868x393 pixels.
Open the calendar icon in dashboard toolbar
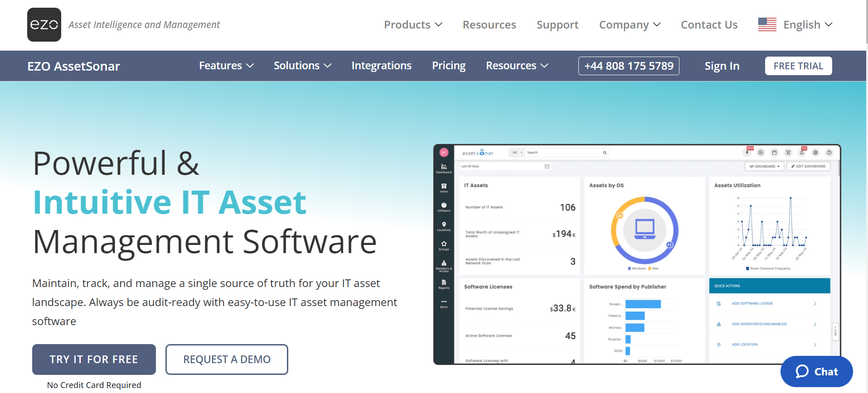pyautogui.click(x=774, y=153)
